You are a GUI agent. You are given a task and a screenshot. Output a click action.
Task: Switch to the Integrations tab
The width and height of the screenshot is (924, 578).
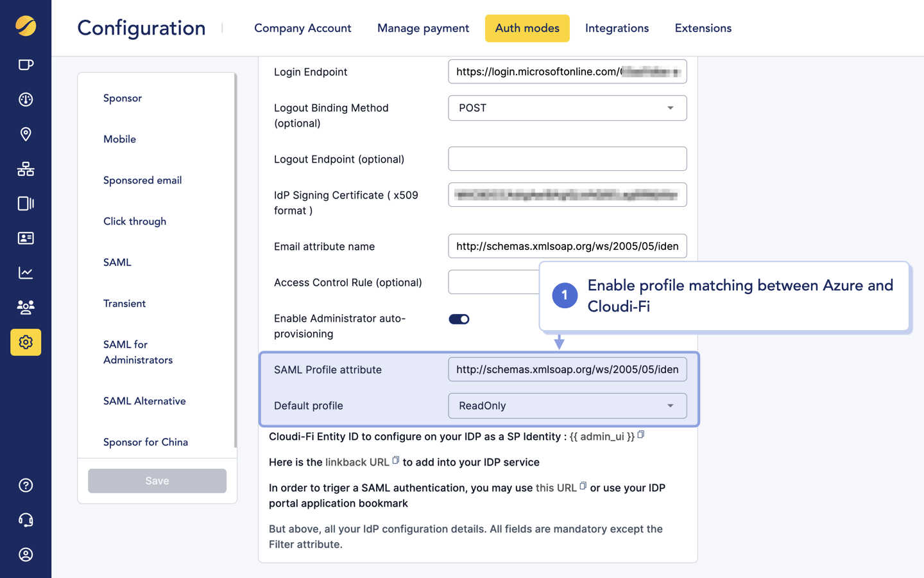click(617, 28)
